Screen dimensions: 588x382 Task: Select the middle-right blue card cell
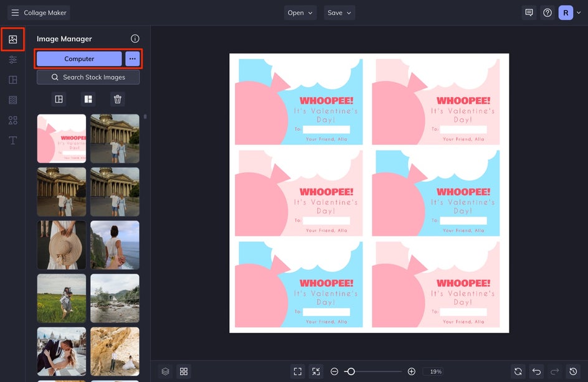[x=436, y=193]
